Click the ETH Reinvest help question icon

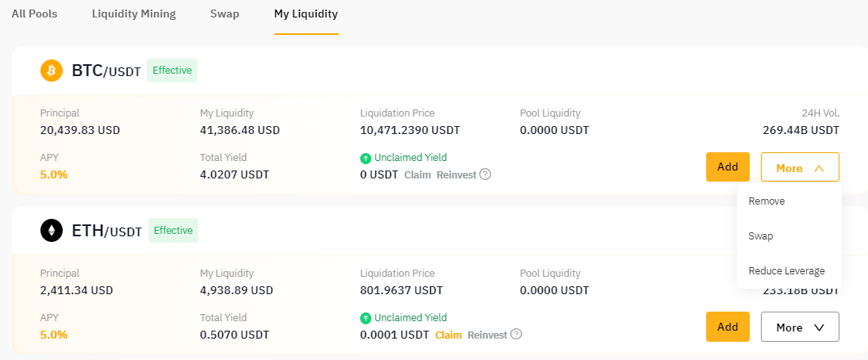click(517, 335)
